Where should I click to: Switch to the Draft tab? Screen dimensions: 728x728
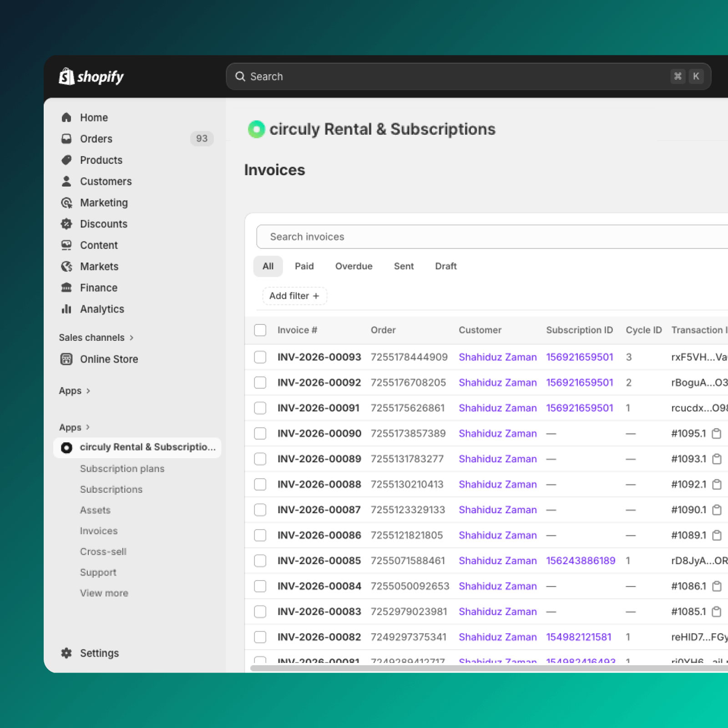pyautogui.click(x=446, y=266)
